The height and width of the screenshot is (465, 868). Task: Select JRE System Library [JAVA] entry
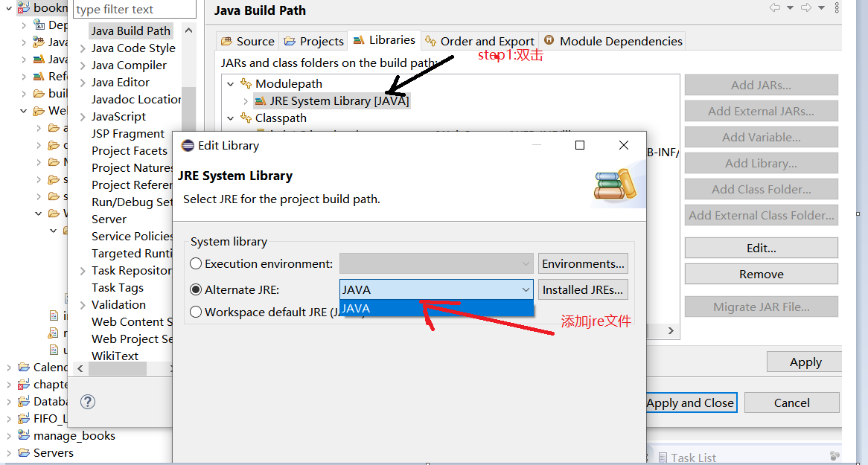332,100
